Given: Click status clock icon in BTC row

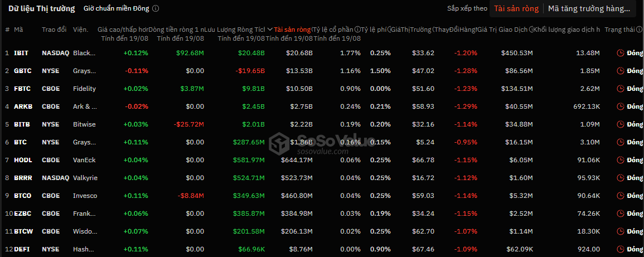Looking at the screenshot, I should [620, 142].
